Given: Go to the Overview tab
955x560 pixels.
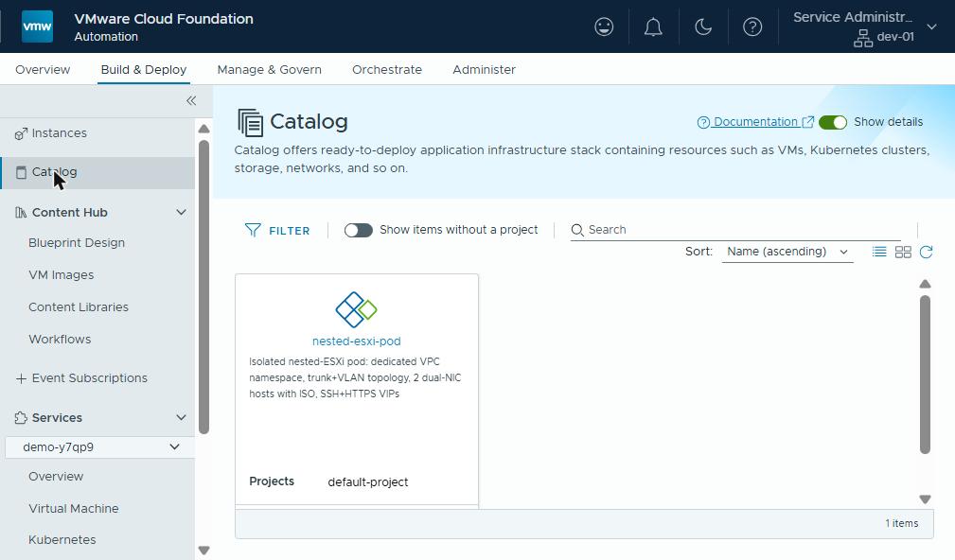Looking at the screenshot, I should pos(43,69).
